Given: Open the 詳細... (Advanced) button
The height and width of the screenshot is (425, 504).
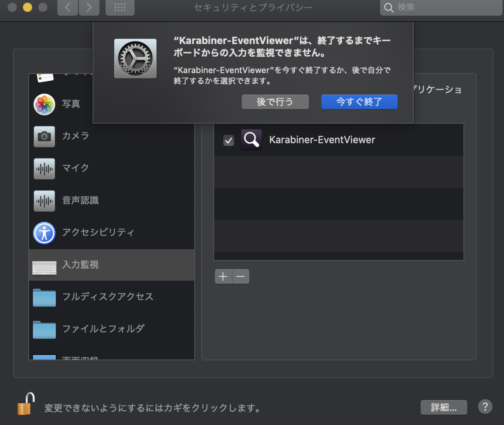Looking at the screenshot, I should point(444,407).
